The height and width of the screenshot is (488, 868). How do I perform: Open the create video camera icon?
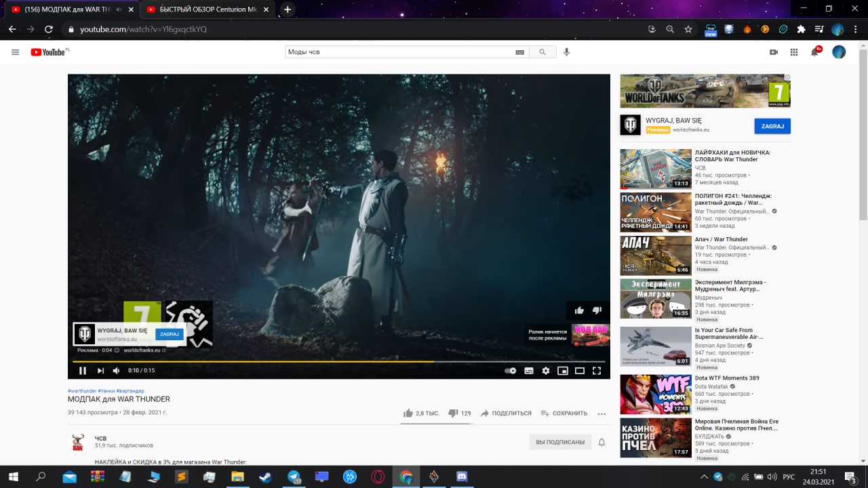773,52
